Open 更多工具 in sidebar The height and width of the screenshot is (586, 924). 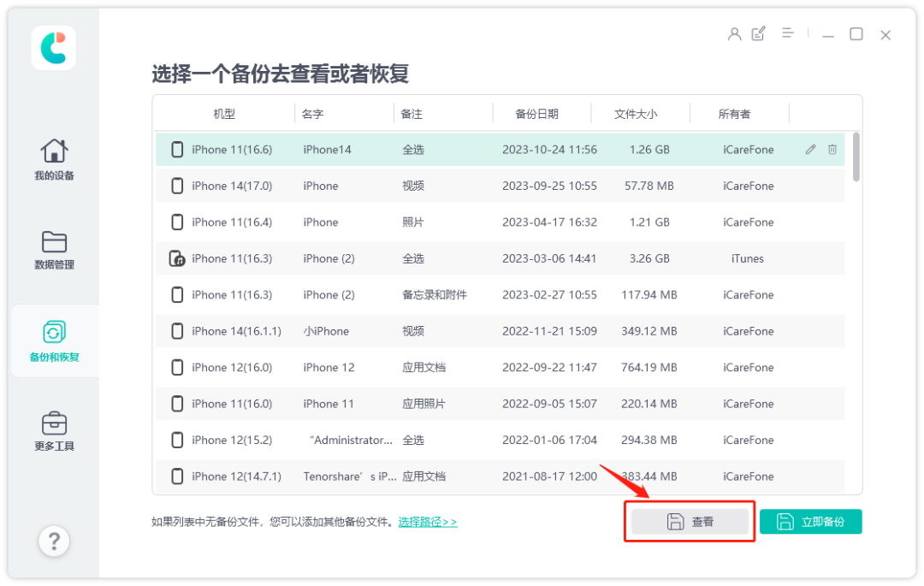[54, 431]
